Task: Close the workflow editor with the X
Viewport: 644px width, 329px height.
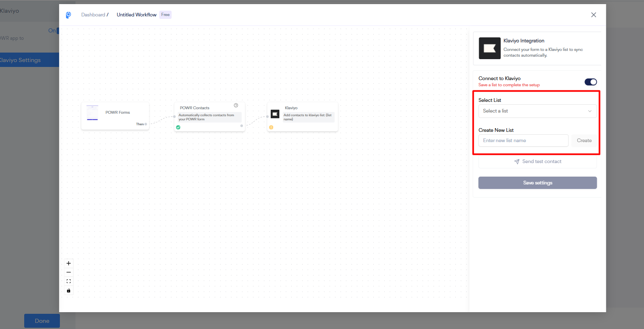Action: 594,15
